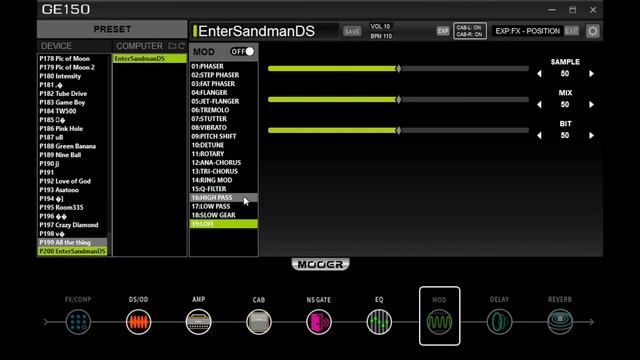The width and height of the screenshot is (640, 360).
Task: Increase SAMPLE value with right arrow
Action: pos(591,74)
